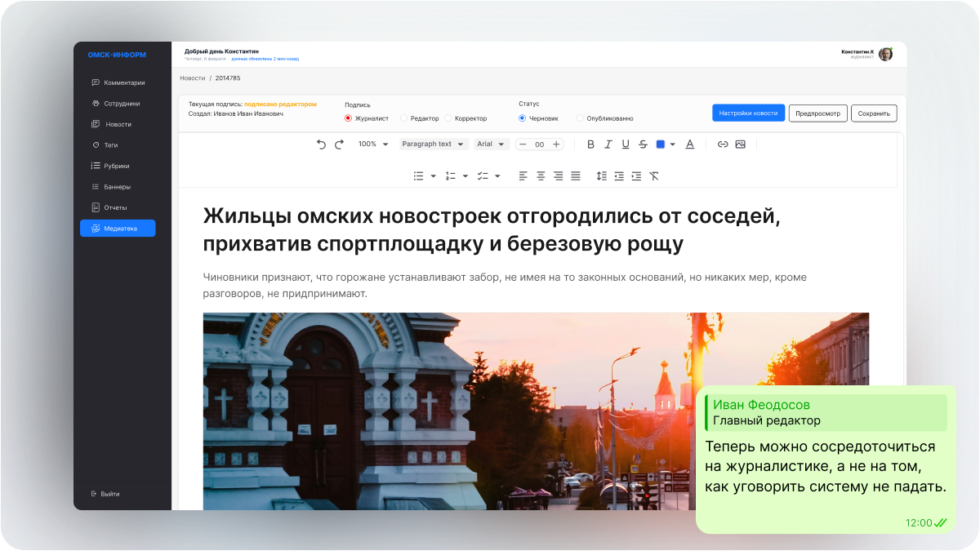Click the Сохранить button

click(874, 113)
